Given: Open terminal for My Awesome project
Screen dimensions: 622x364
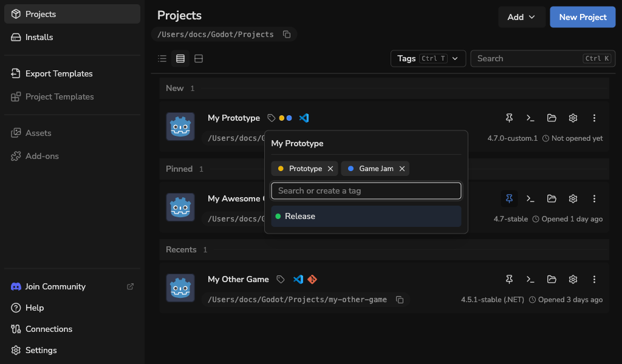Looking at the screenshot, I should click(530, 199).
